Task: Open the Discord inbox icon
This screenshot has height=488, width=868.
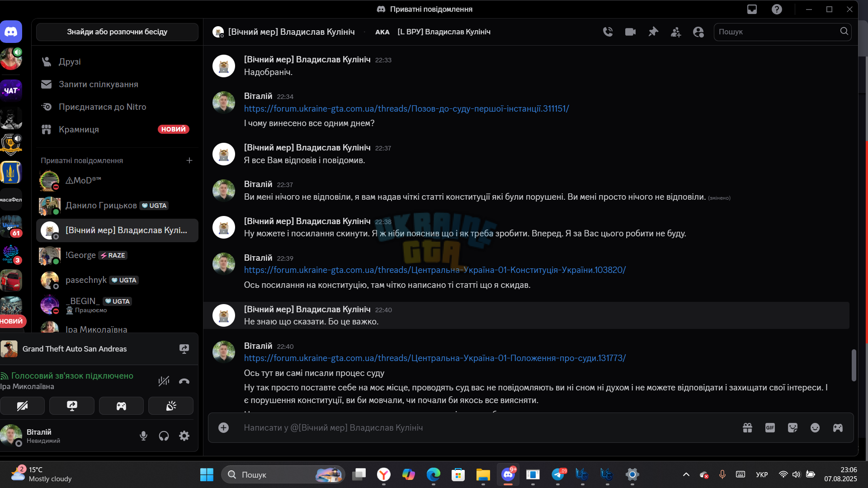Action: pos(752,9)
